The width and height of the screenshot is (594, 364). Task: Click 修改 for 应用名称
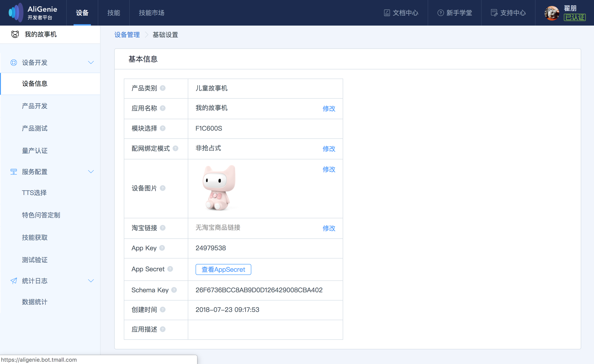[329, 108]
